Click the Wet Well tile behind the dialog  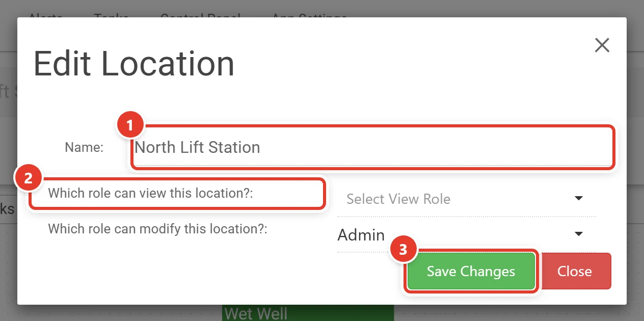pos(308,312)
